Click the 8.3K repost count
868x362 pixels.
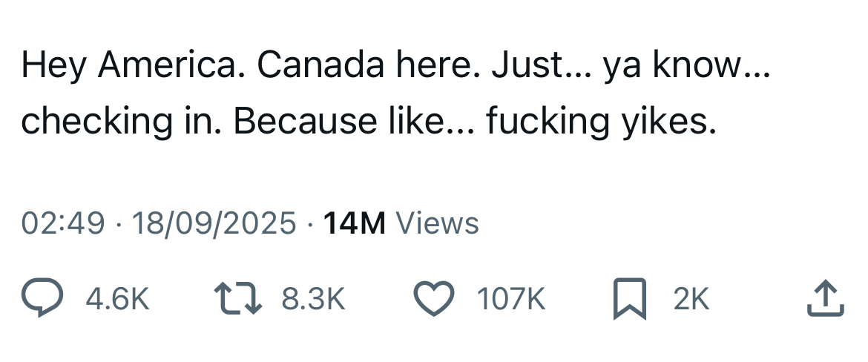coord(314,300)
